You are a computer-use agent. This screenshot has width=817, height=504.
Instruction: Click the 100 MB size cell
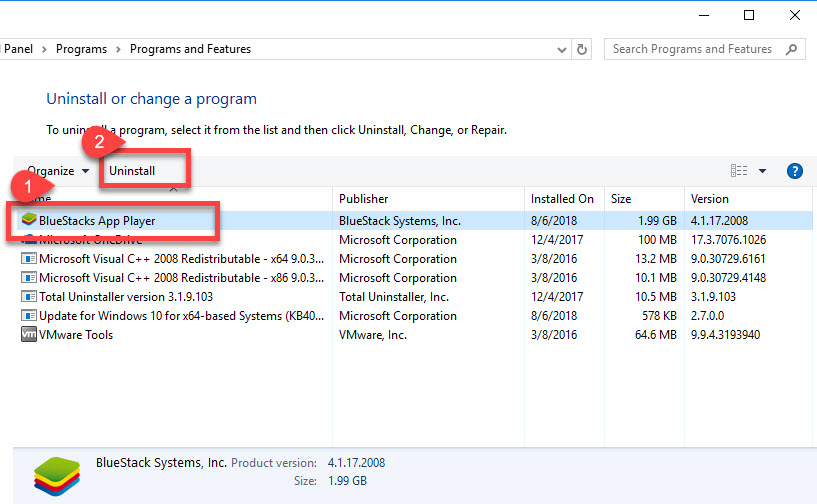click(658, 240)
